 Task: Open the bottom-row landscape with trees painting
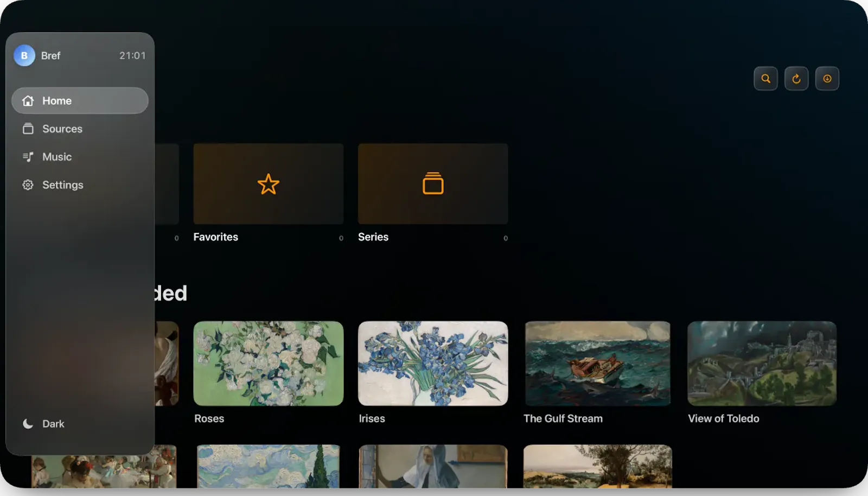point(597,466)
